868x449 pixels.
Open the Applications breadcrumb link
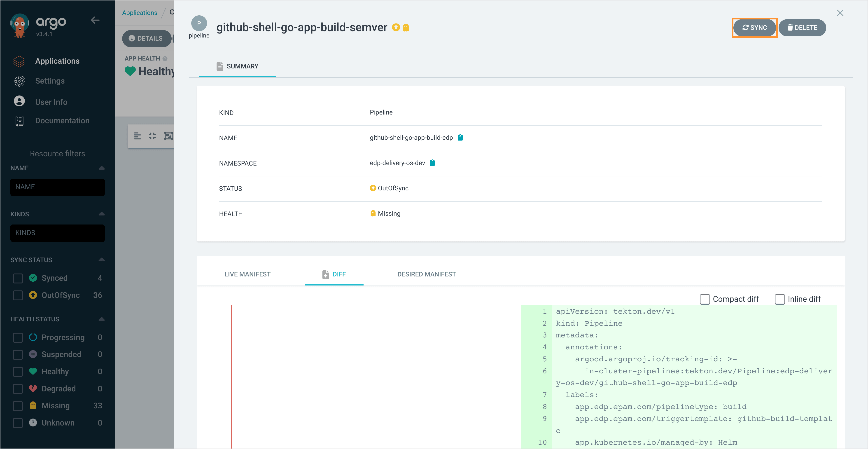pyautogui.click(x=140, y=12)
